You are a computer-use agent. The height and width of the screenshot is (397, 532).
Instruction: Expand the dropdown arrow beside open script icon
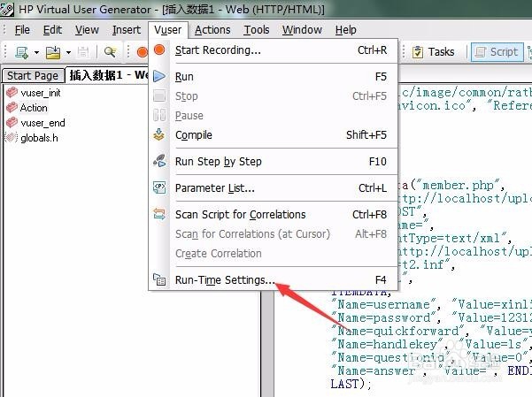68,52
